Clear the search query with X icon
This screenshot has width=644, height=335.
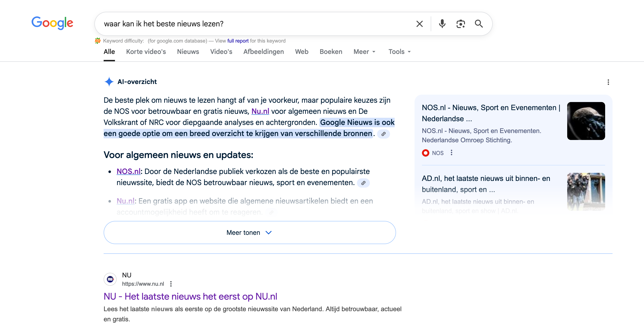point(419,24)
